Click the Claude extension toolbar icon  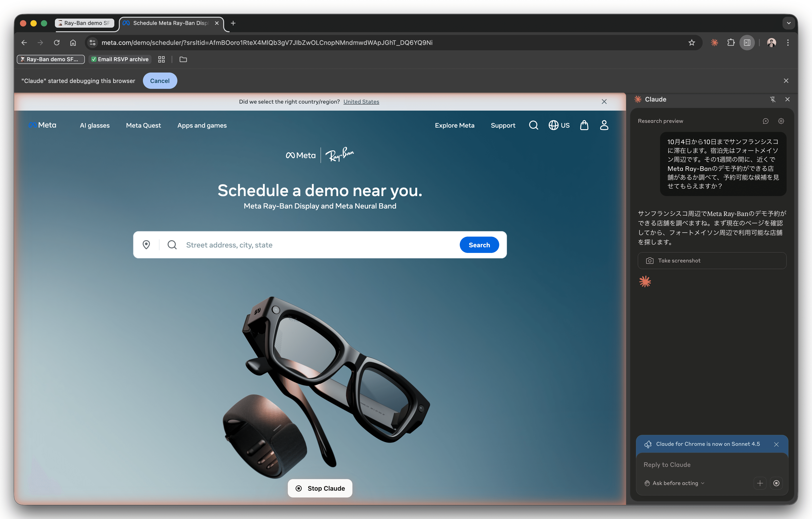pyautogui.click(x=714, y=42)
